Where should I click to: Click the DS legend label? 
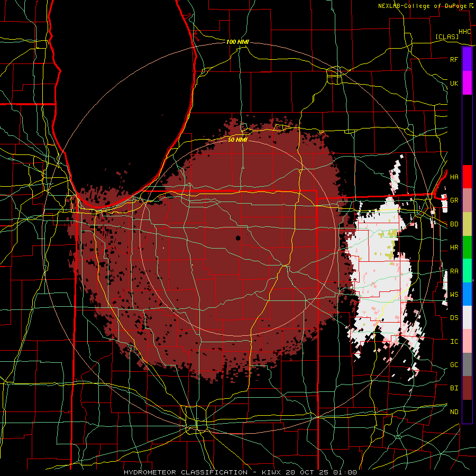click(454, 318)
